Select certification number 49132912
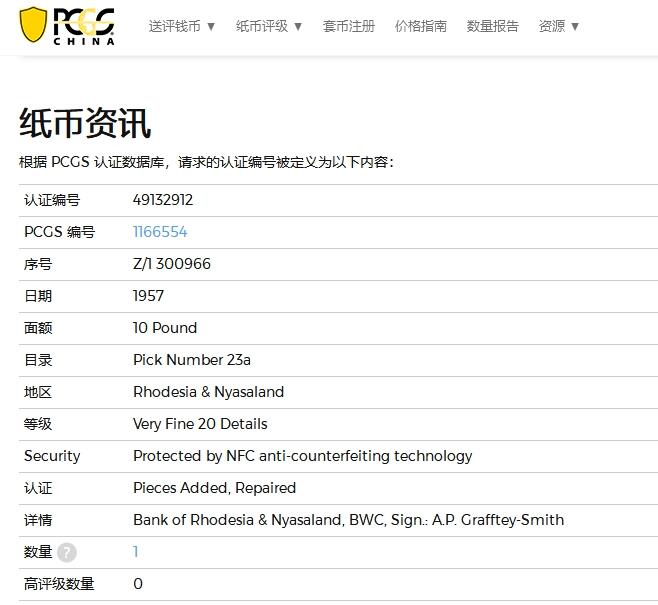The image size is (658, 605). (x=163, y=200)
